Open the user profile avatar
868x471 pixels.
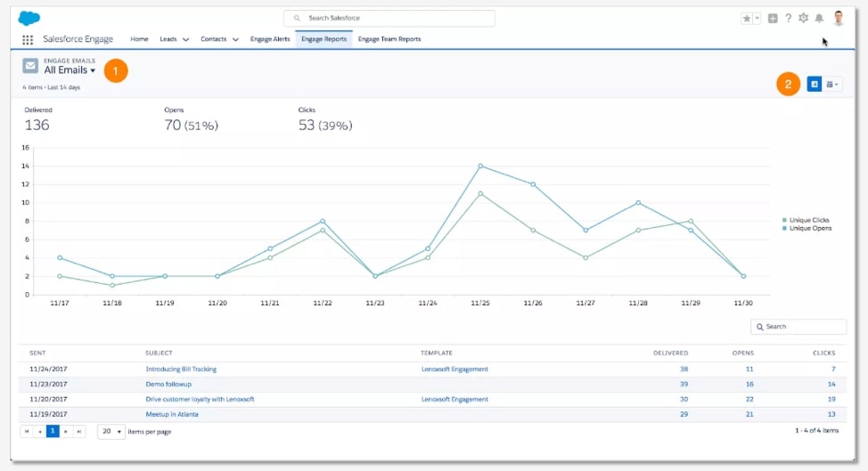(x=839, y=18)
